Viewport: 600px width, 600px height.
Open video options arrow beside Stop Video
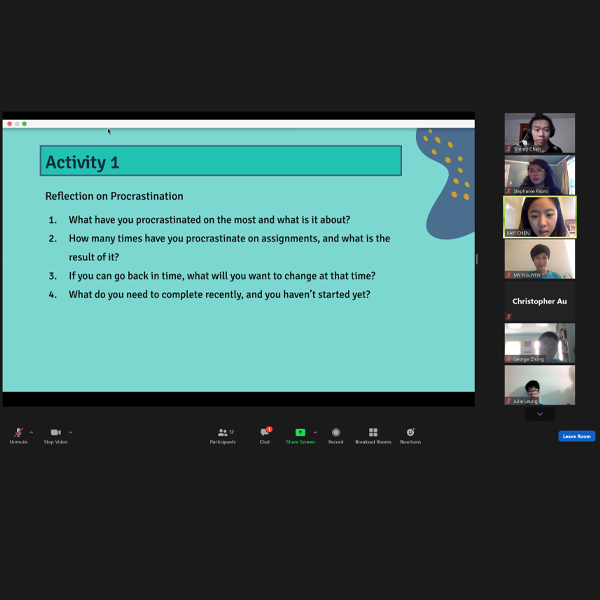70,432
